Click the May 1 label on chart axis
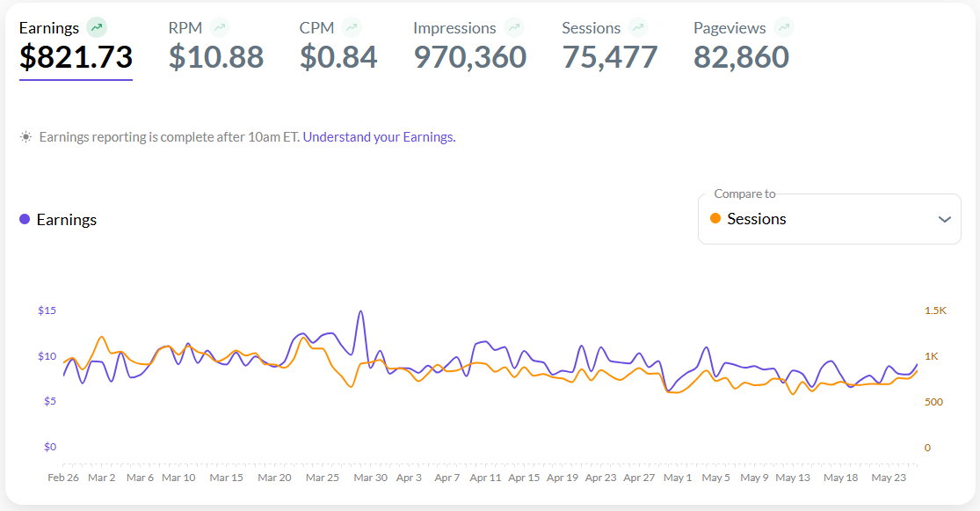 coord(677,478)
